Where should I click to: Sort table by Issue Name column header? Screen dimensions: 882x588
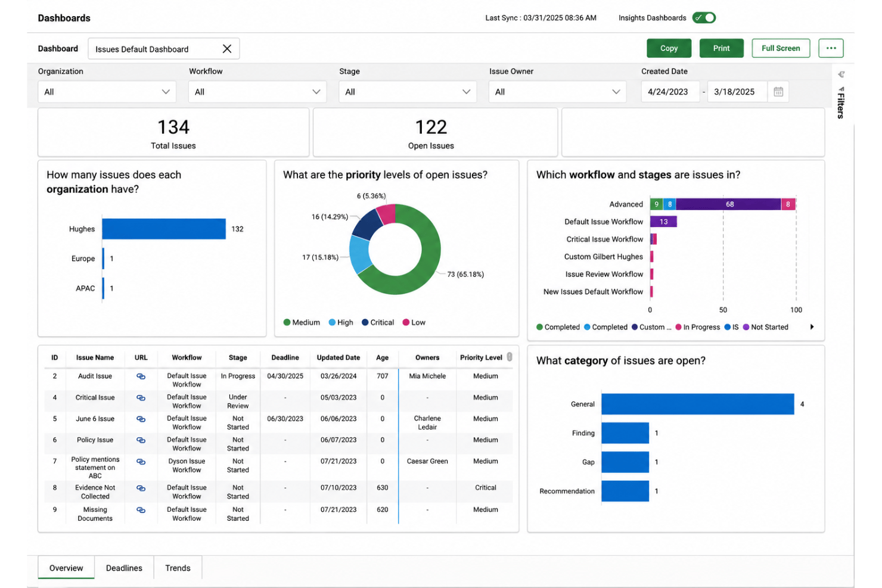click(95, 357)
